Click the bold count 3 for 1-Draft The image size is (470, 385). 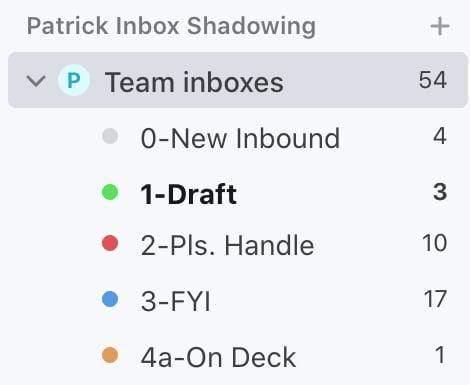440,192
